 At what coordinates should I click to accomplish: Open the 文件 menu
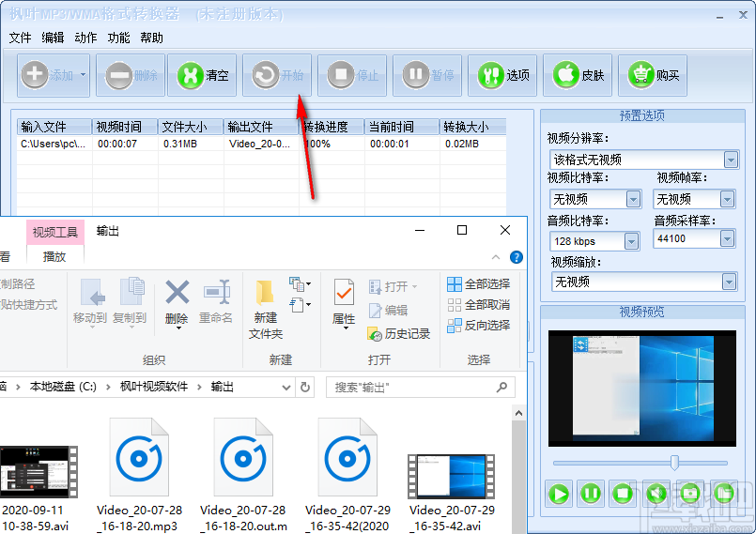click(x=21, y=38)
